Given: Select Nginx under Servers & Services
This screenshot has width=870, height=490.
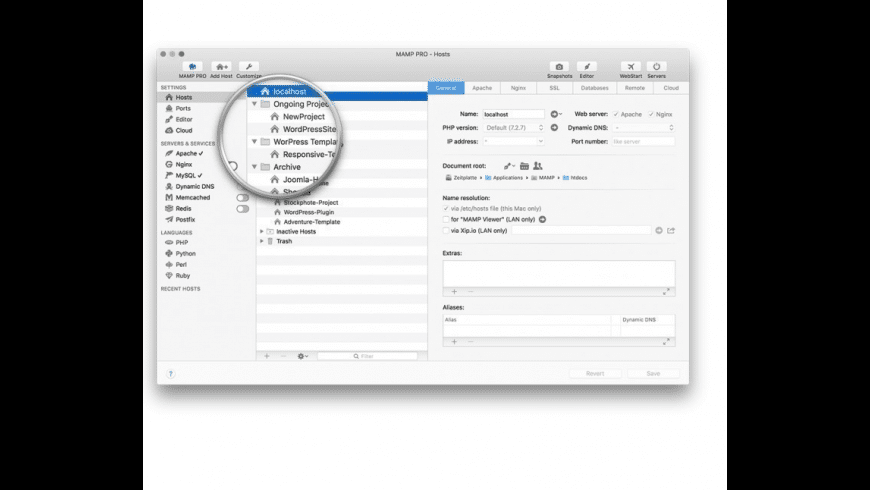Looking at the screenshot, I should [184, 164].
